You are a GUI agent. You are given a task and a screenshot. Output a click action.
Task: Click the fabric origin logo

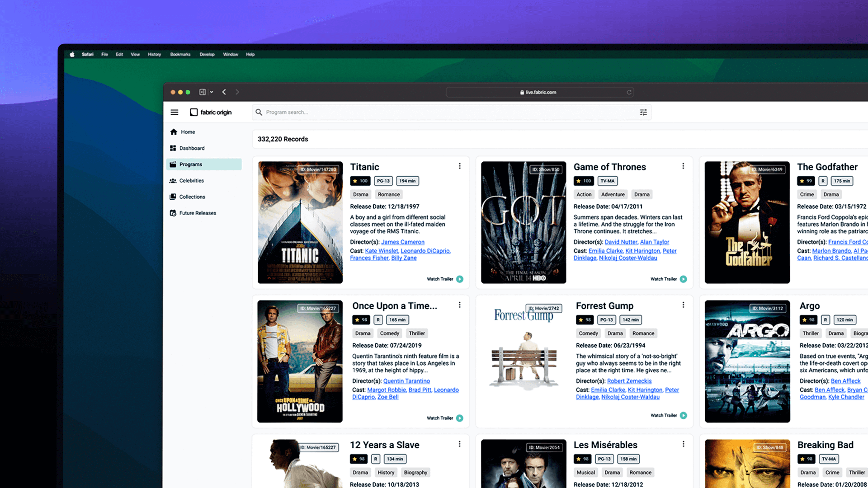coord(211,112)
